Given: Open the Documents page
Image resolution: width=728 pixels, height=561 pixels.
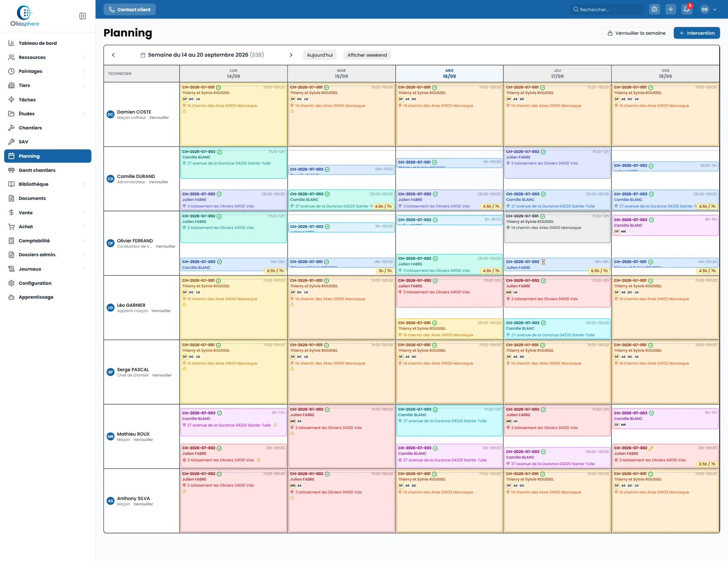Looking at the screenshot, I should (x=48, y=198).
